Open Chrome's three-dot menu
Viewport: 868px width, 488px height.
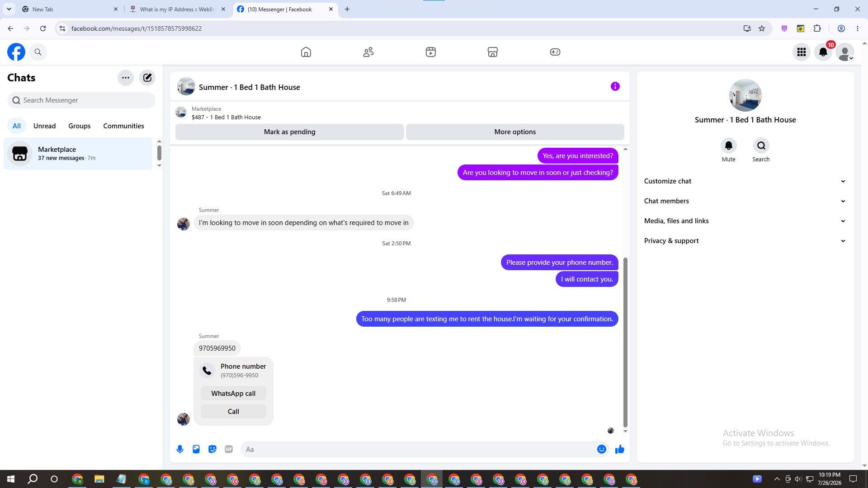858,28
